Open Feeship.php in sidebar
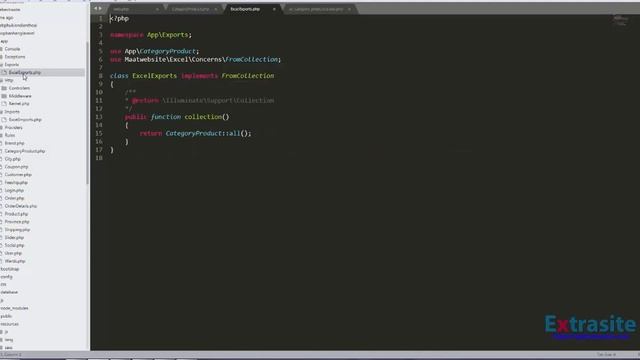Screen dimensions: 640x360 coord(16,182)
